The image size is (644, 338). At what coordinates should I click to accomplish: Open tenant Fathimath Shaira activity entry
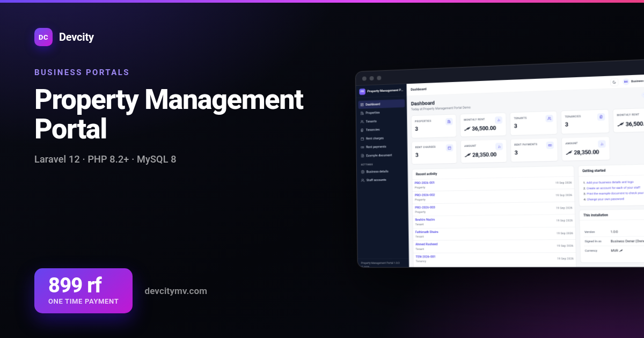427,232
